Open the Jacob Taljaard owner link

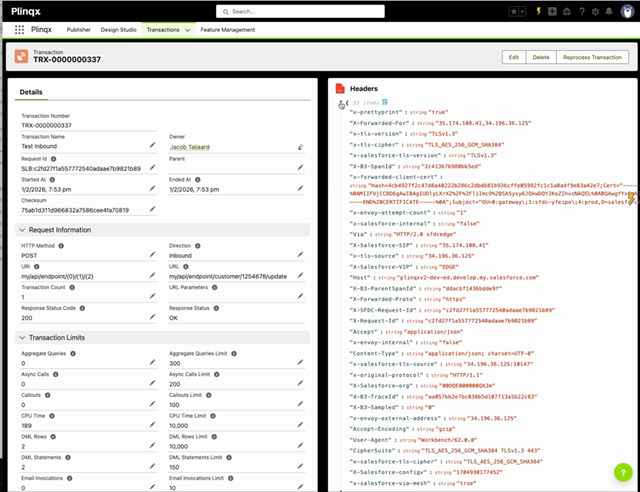(x=189, y=147)
